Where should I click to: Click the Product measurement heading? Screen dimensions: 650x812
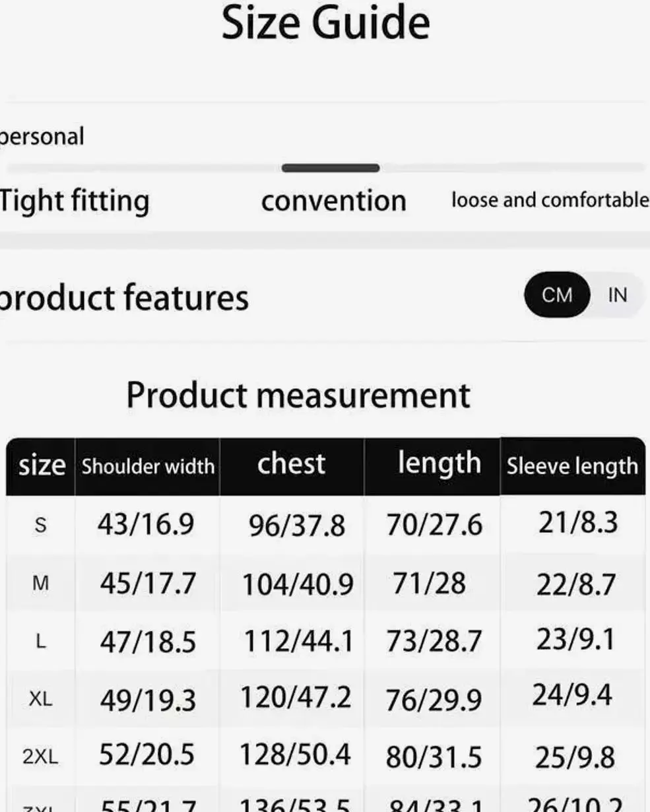[x=298, y=395]
